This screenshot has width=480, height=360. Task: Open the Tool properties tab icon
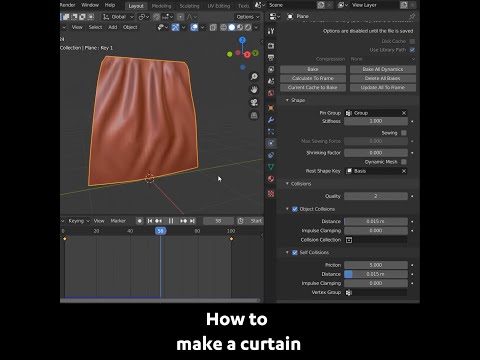[271, 31]
